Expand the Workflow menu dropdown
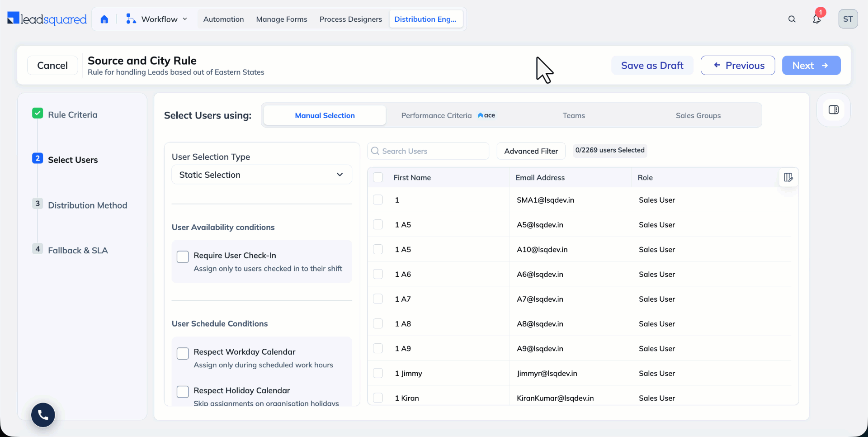The width and height of the screenshot is (868, 437). click(x=157, y=19)
